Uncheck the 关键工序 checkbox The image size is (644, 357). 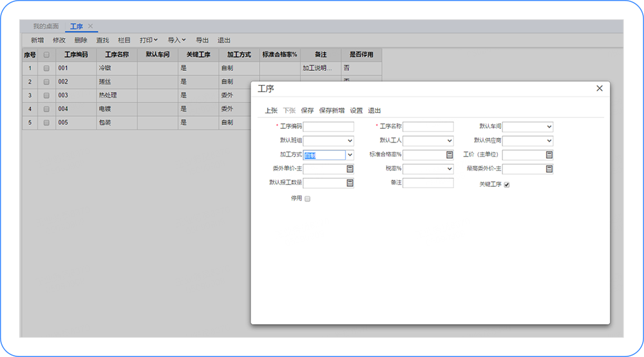pos(507,185)
